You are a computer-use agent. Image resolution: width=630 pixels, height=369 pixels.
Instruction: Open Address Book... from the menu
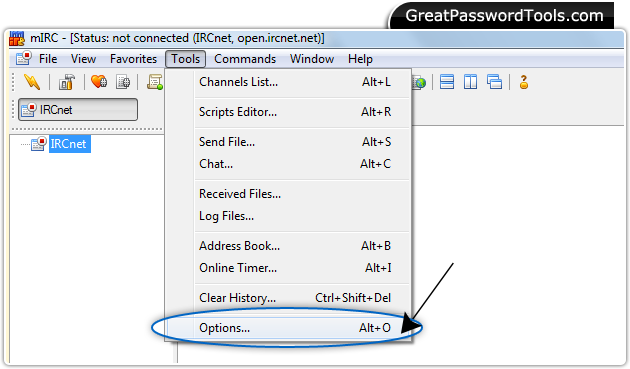288,246
